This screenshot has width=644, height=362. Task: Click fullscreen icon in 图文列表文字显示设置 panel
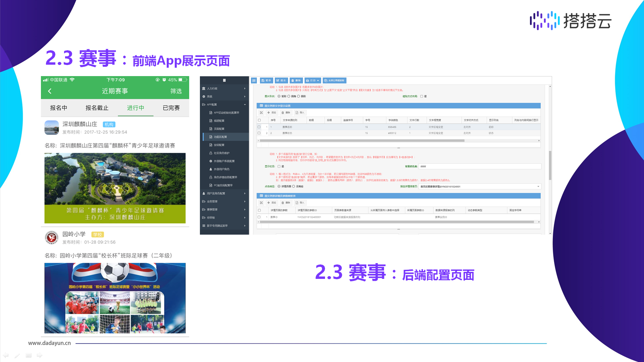tap(261, 113)
